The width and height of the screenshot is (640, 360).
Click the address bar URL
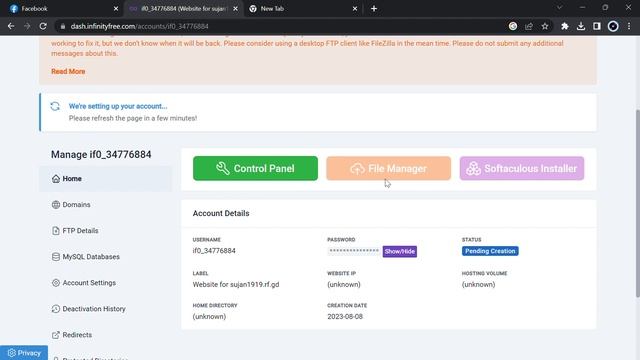pyautogui.click(x=140, y=26)
